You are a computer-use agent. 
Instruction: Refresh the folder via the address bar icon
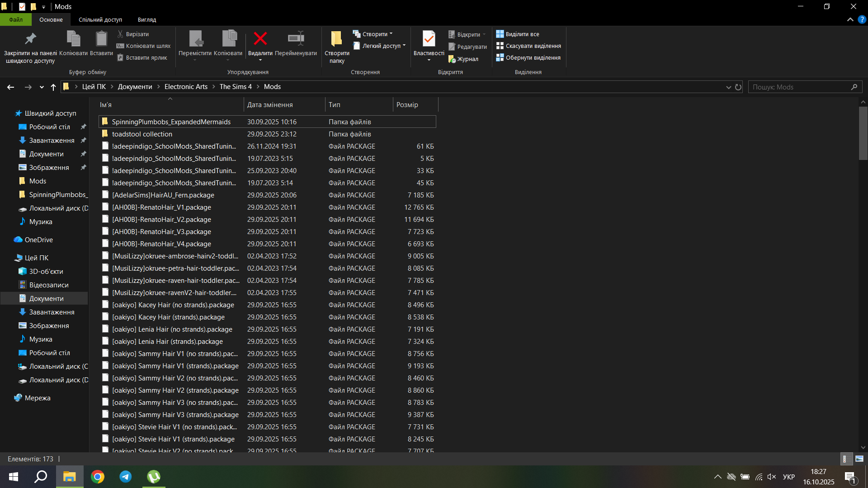(738, 87)
